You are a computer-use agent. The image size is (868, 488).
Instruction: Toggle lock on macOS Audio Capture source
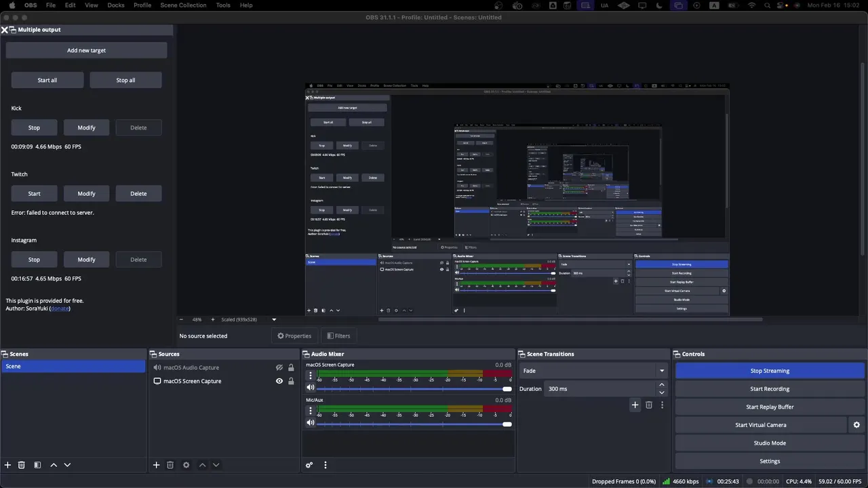click(x=291, y=367)
